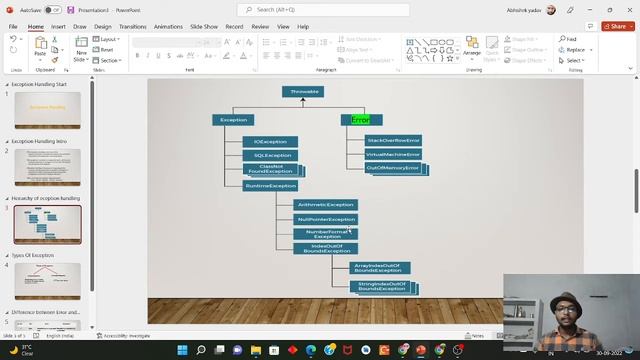Click the font name input box
The height and width of the screenshot is (360, 640).
pyautogui.click(x=167, y=42)
